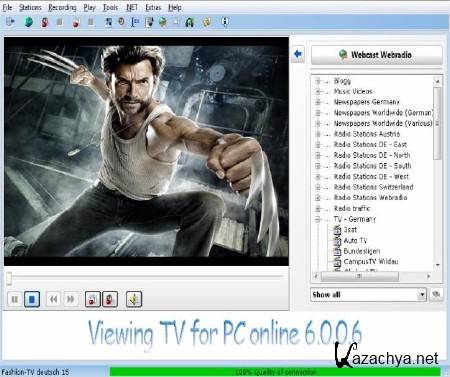Click the headphones toolbar icon
This screenshot has width=450, height=377.
(190, 22)
